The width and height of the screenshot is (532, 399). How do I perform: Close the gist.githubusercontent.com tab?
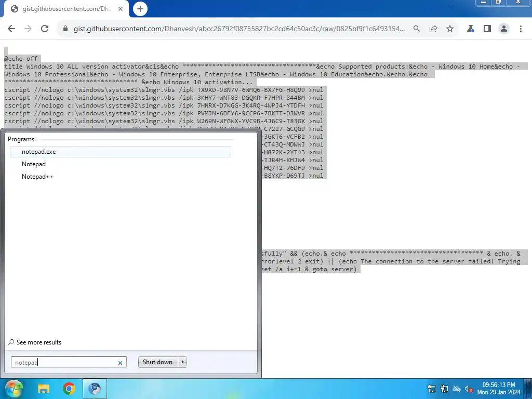[x=121, y=9]
